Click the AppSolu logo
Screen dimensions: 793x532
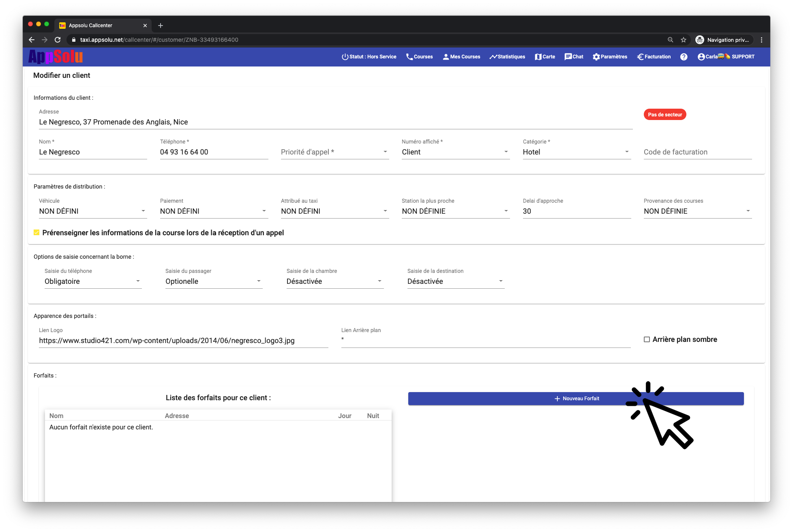coord(56,57)
